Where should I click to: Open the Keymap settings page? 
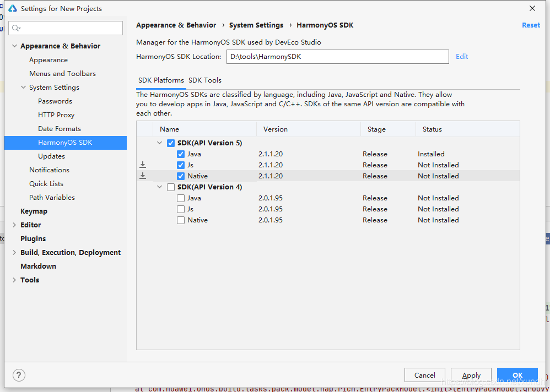pyautogui.click(x=34, y=211)
